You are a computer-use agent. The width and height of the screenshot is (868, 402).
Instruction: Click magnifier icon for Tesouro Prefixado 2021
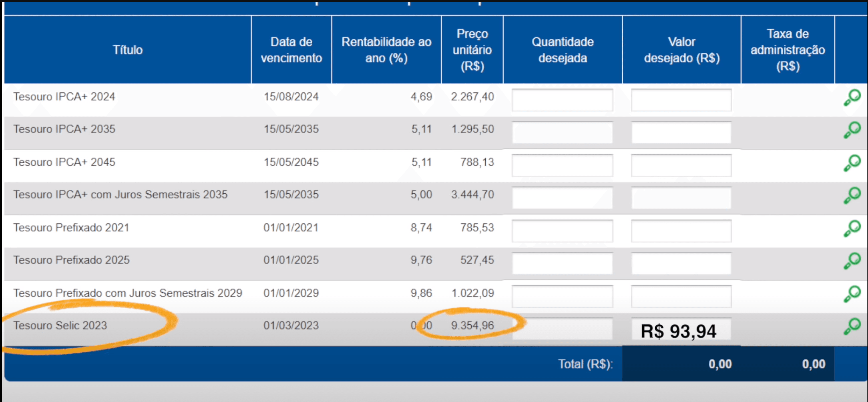point(852,229)
